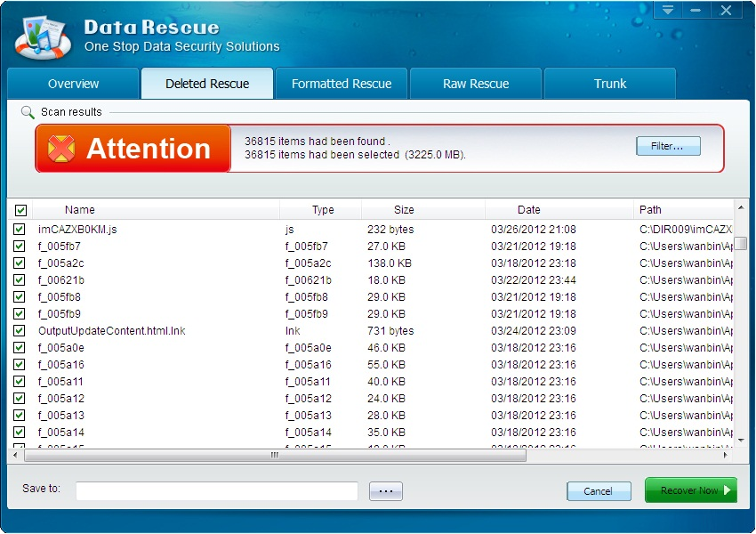The height and width of the screenshot is (534, 756).
Task: Click the browse button with three dots
Action: [x=385, y=491]
